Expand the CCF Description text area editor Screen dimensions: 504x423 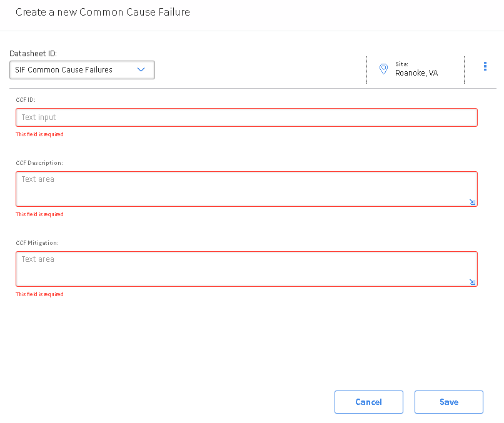(472, 202)
